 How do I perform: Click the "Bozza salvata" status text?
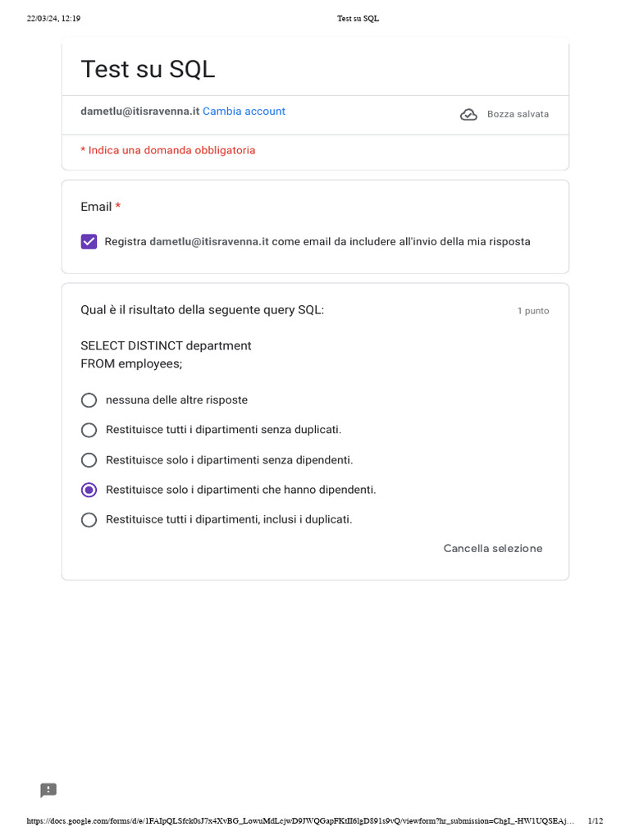[x=518, y=115]
